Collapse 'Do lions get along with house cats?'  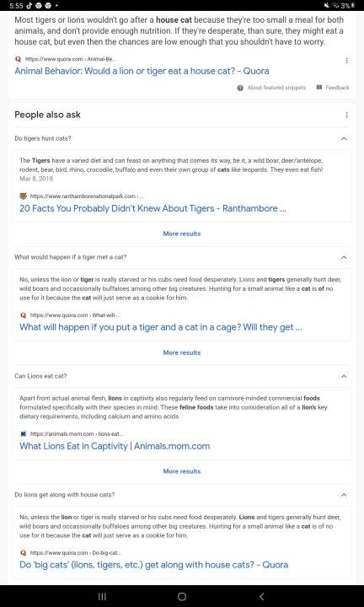point(344,495)
